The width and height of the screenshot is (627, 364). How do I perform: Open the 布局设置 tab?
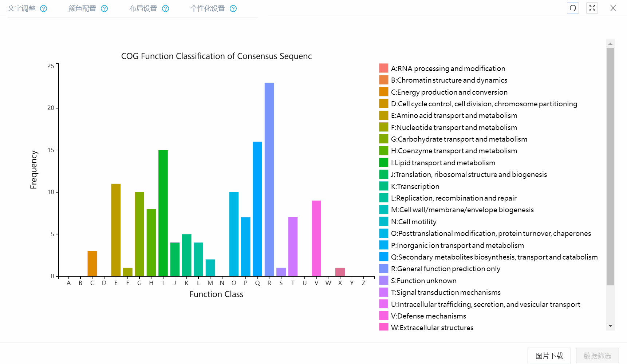coord(143,9)
